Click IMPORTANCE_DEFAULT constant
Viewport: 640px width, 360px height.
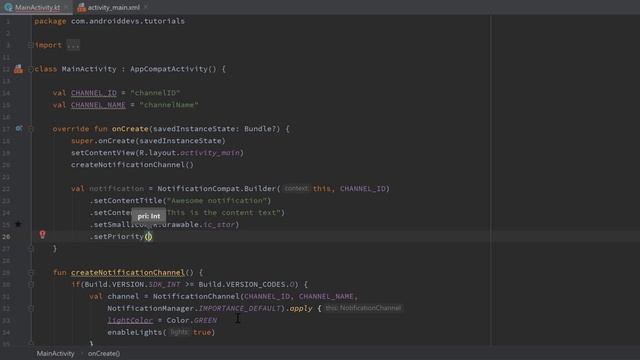(x=239, y=308)
